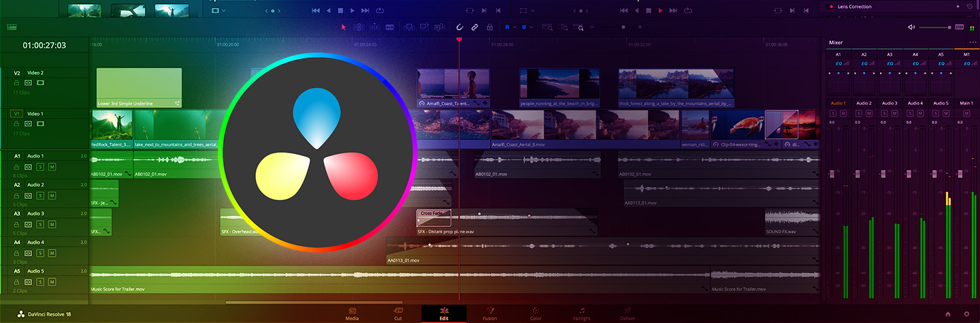Screen dimensions: 980x323
Task: Toggle loop playback in the source viewer
Action: (381, 10)
